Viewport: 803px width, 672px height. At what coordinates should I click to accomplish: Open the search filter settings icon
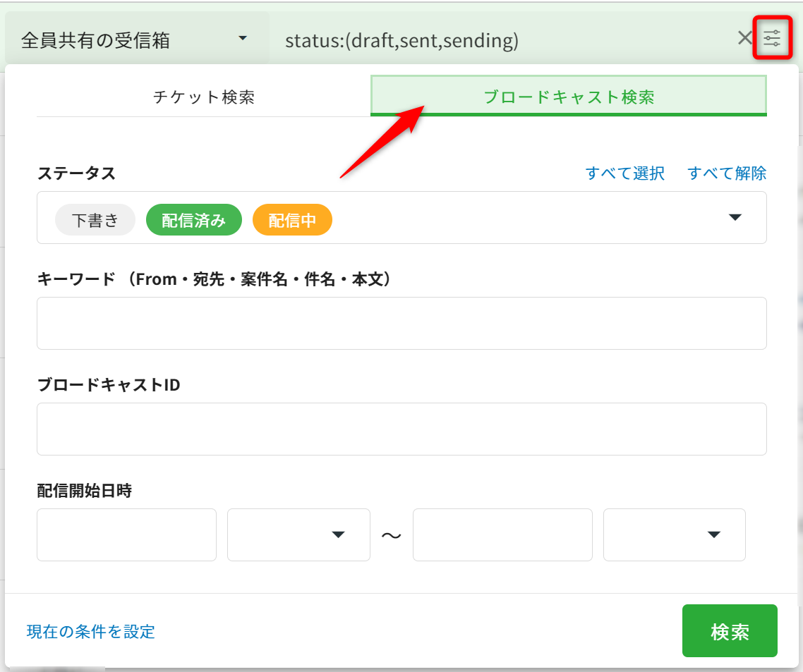tap(772, 38)
